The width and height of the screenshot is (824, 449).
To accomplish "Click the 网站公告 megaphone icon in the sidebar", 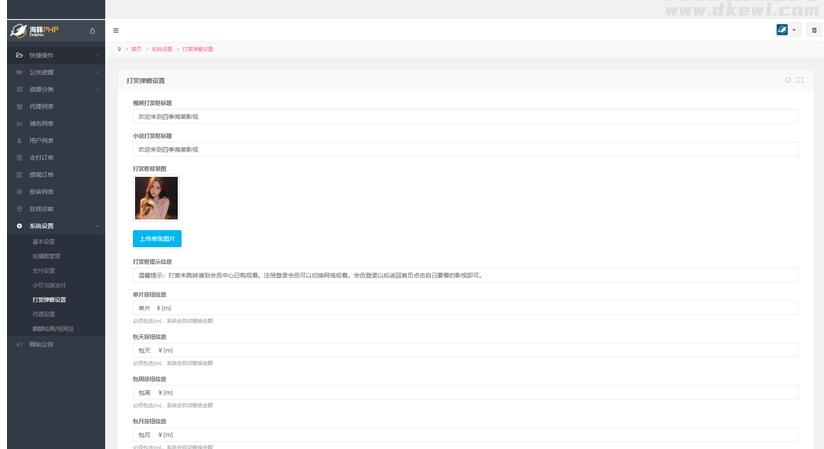I will [19, 345].
